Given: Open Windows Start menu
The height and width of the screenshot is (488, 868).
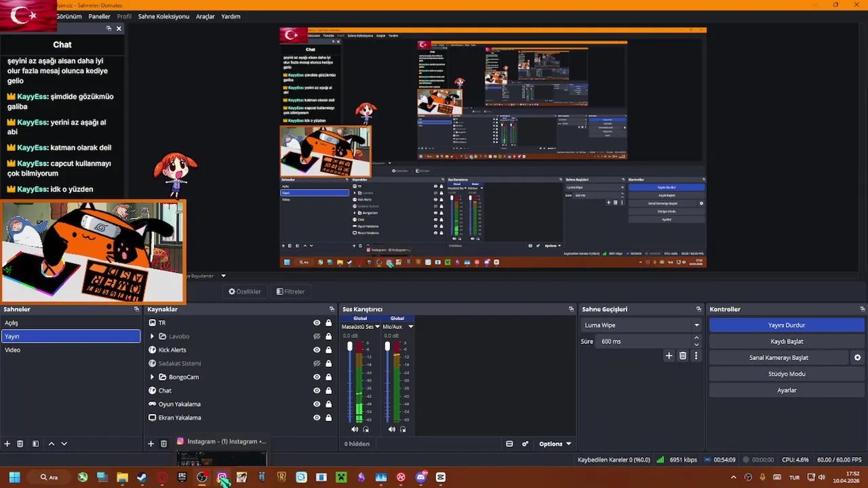Looking at the screenshot, I should [14, 477].
